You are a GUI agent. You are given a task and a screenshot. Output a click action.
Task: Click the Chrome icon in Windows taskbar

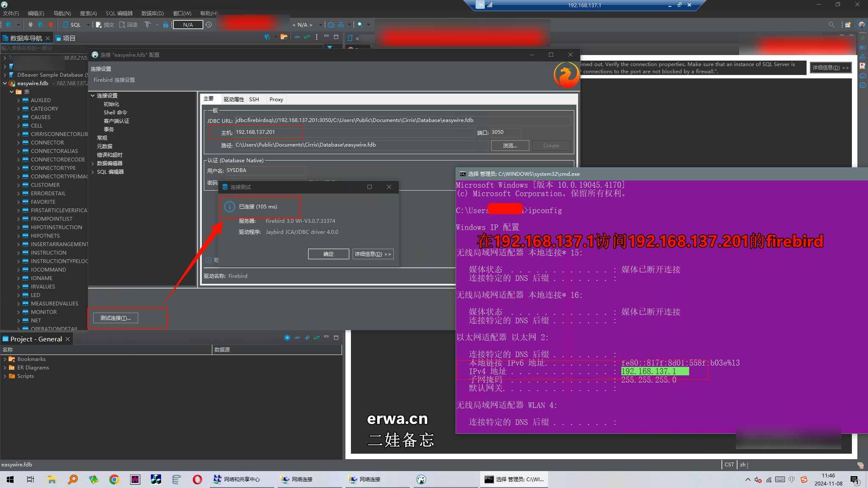[x=114, y=479]
